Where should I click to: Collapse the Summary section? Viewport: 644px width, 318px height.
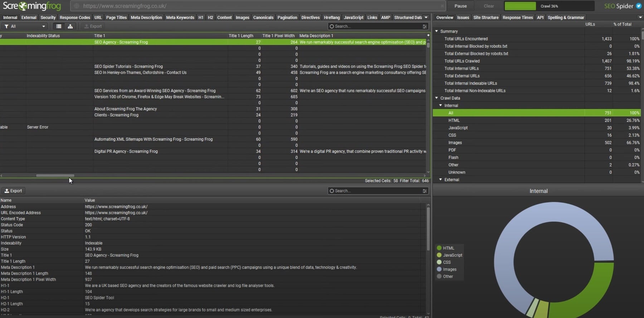pyautogui.click(x=436, y=31)
